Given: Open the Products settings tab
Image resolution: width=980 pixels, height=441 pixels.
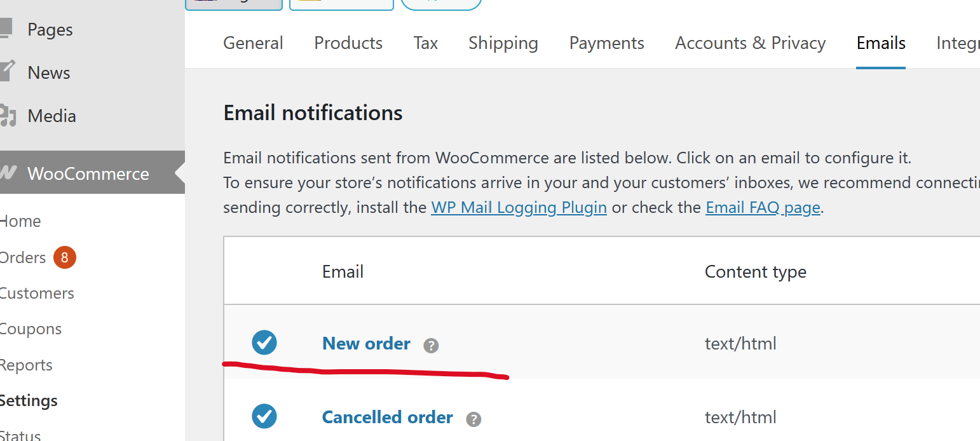Looking at the screenshot, I should [348, 43].
